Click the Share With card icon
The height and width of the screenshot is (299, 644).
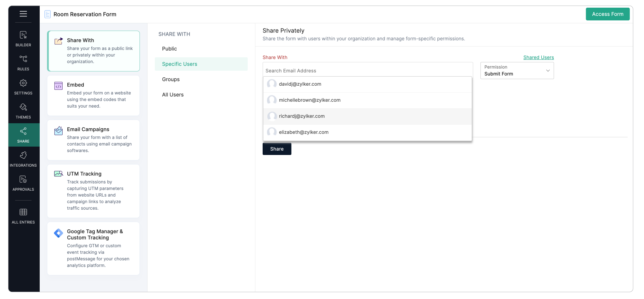59,41
